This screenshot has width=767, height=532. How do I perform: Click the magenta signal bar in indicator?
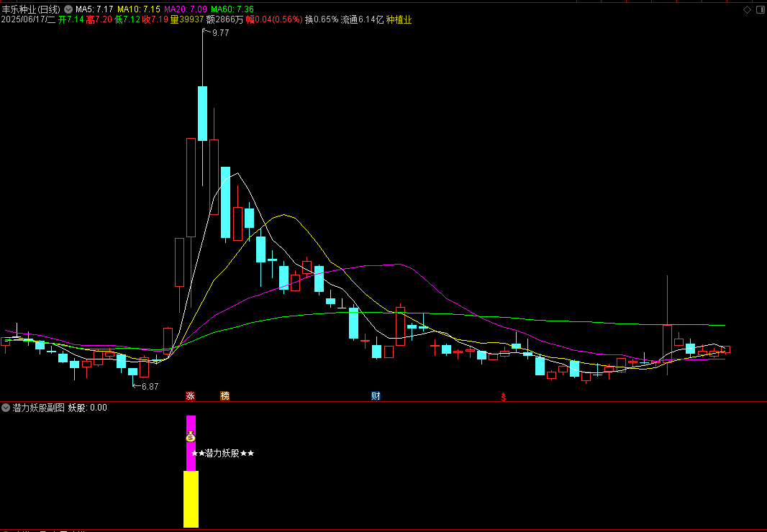click(191, 443)
